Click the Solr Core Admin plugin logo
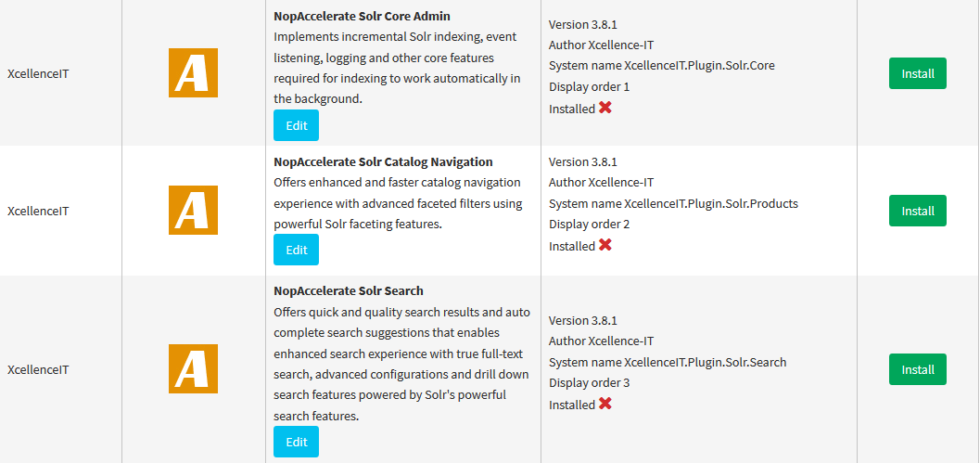980x463 pixels. point(193,72)
